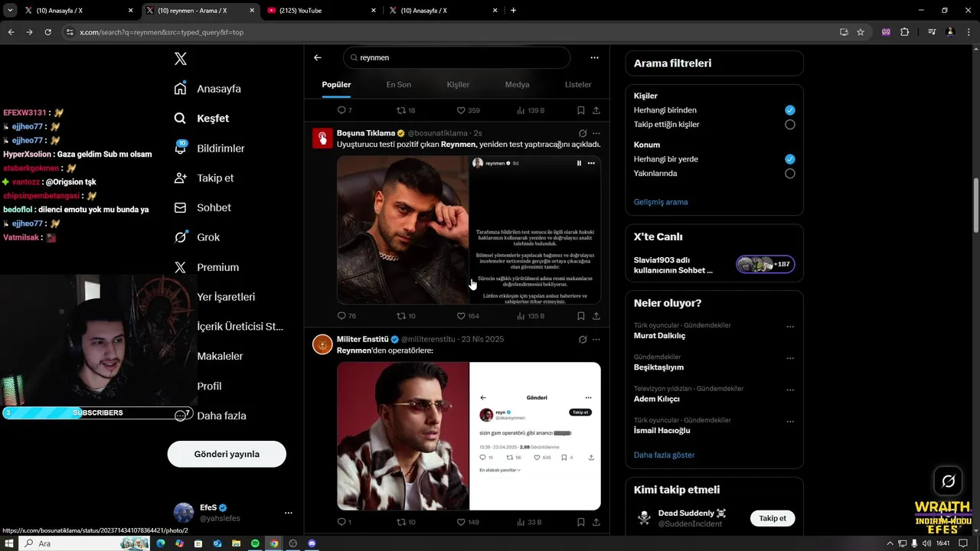The height and width of the screenshot is (551, 980).
Task: Switch to the YouTube browser tab
Action: pos(322,10)
